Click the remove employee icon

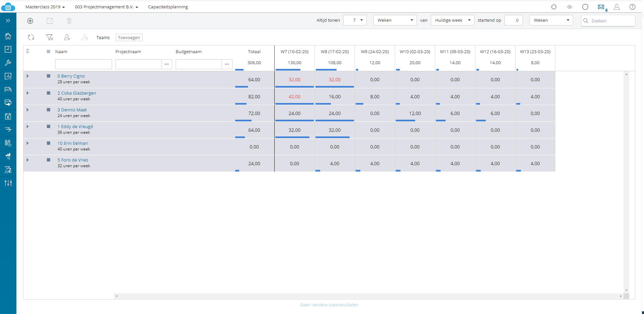coord(85,37)
